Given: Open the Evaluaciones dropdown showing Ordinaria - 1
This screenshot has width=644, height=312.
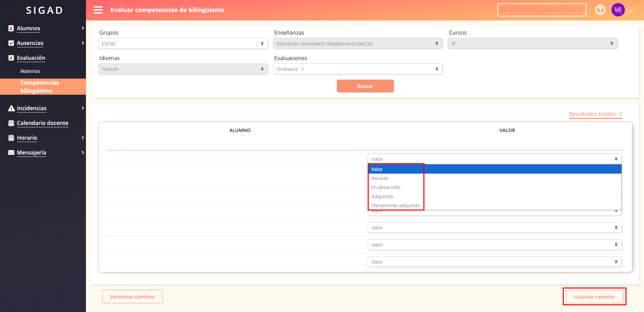Looking at the screenshot, I should [357, 69].
